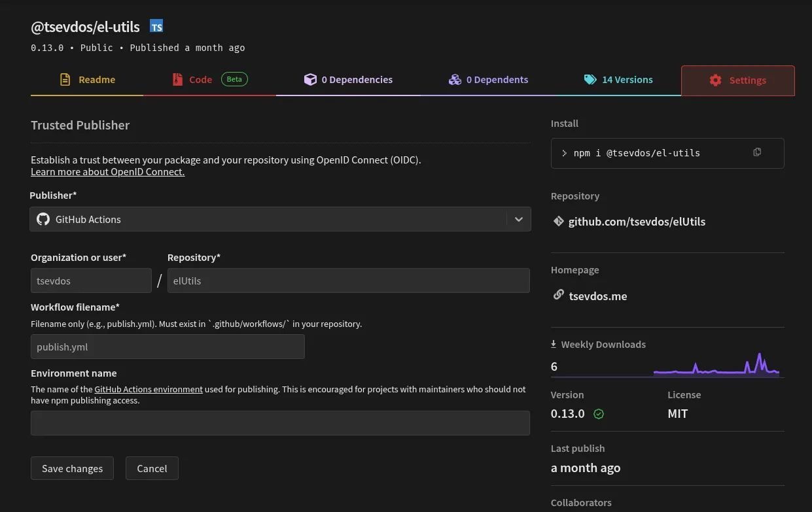Click the TypeScript badge icon beside package name
Screen dimensions: 812x512
coord(156,26)
